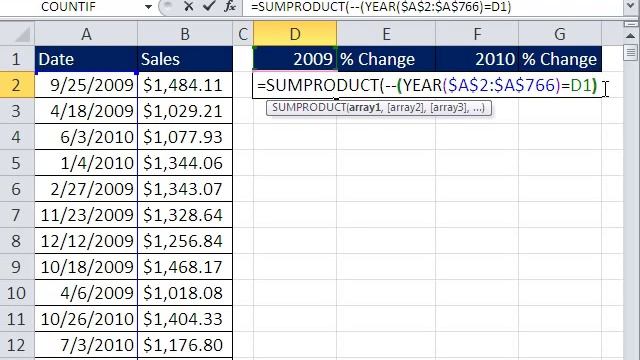Click the sales cell $1,404.33
Screen dimensions: 640x360
pyautogui.click(x=185, y=319)
